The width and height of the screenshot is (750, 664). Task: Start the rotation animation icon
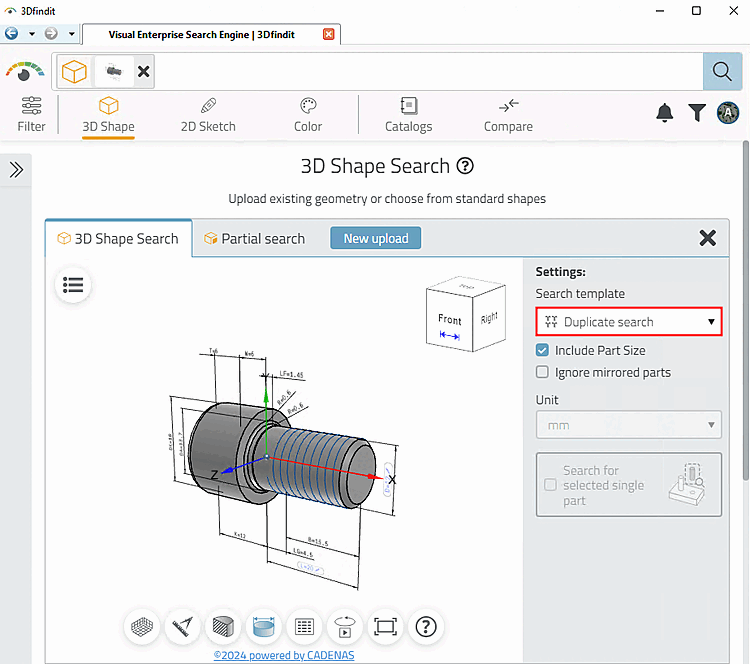point(345,627)
